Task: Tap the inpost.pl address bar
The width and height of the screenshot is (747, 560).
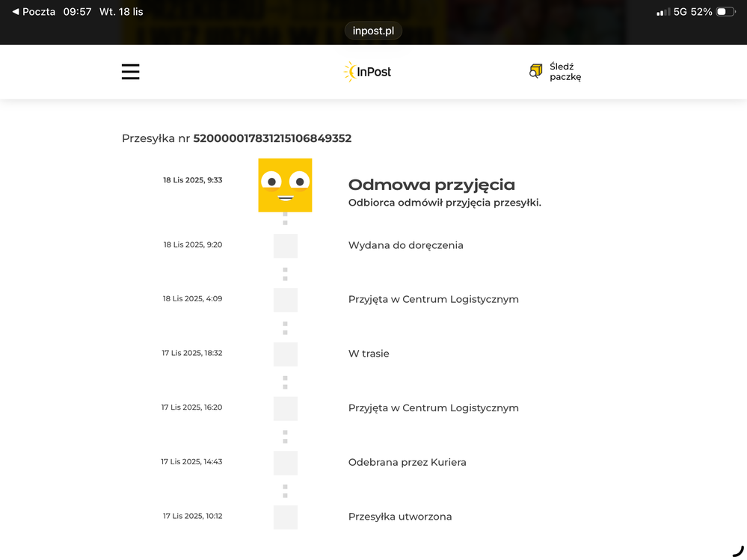Action: click(373, 31)
